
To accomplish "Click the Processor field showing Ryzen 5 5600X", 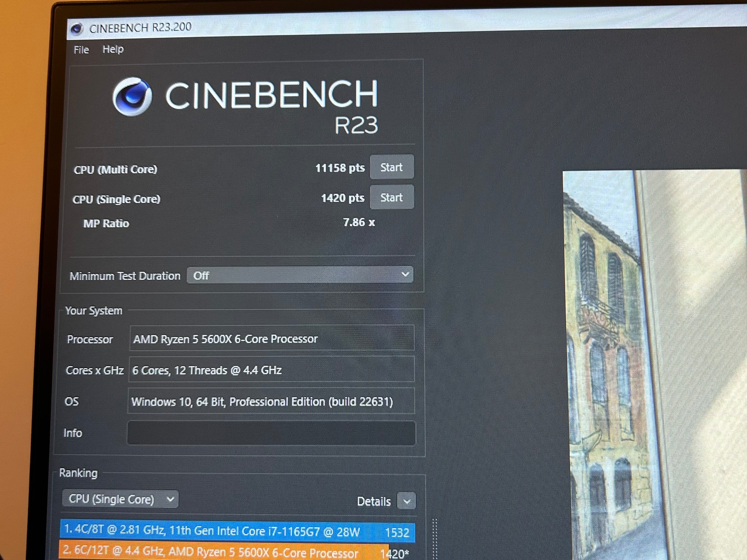I will [272, 338].
